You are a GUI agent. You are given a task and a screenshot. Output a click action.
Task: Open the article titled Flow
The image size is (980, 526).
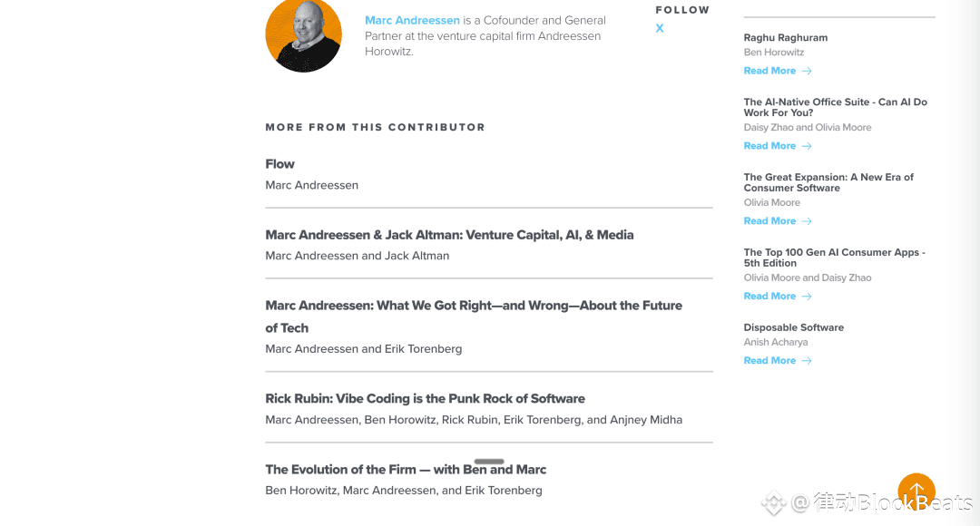coord(279,164)
